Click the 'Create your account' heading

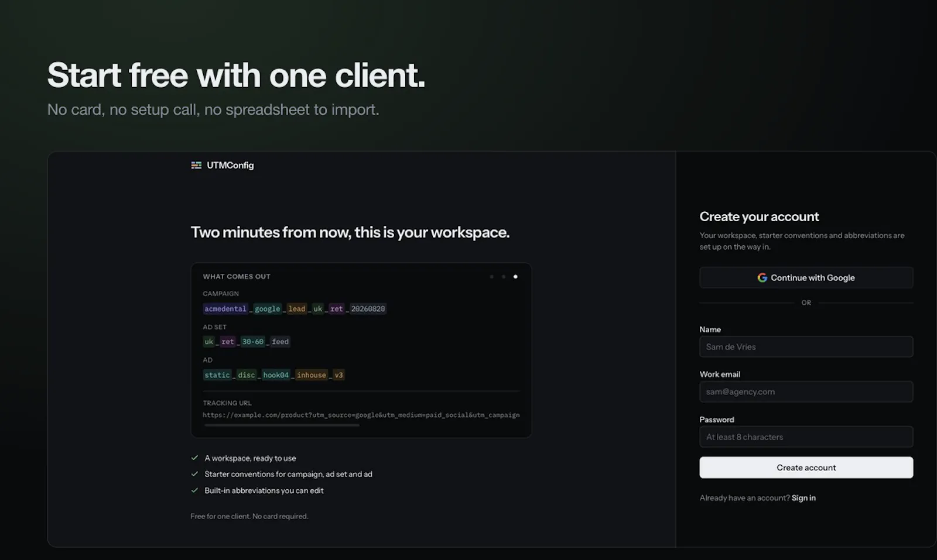coord(759,217)
